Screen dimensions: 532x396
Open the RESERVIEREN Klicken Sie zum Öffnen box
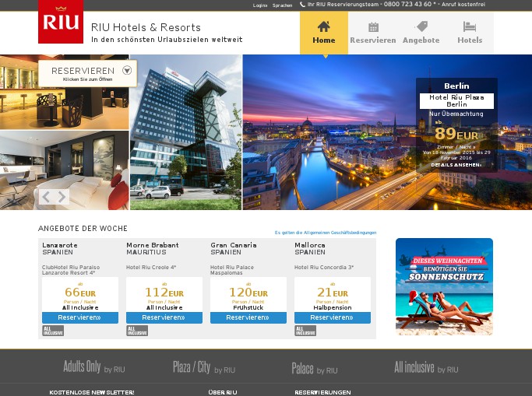pyautogui.click(x=88, y=73)
